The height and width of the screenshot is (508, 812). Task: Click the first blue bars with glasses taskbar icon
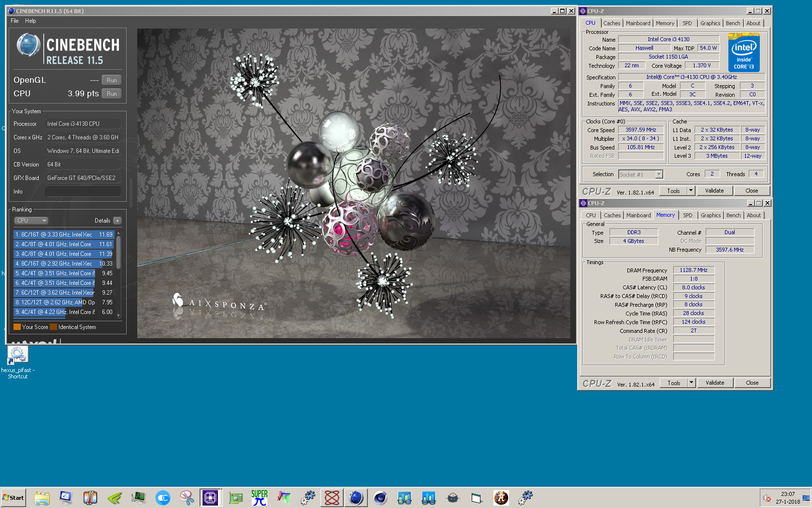coord(405,498)
